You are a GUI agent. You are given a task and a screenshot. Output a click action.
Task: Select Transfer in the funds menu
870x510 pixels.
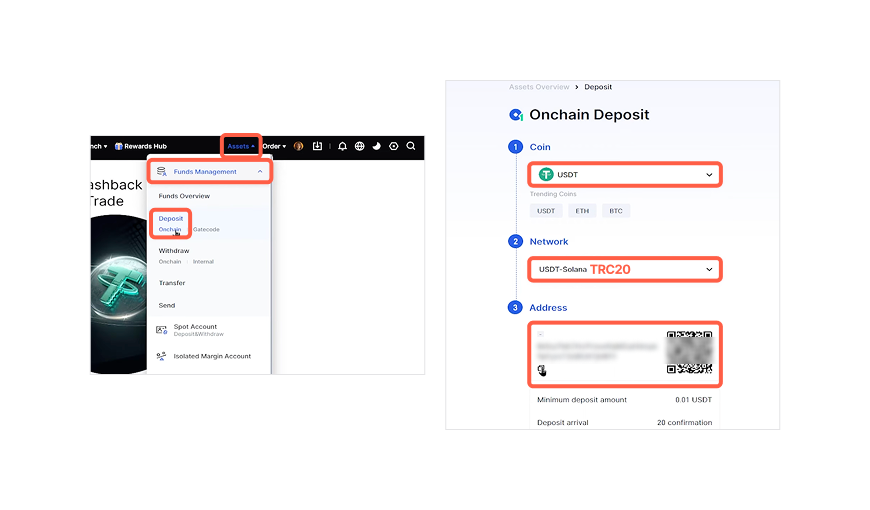click(172, 283)
